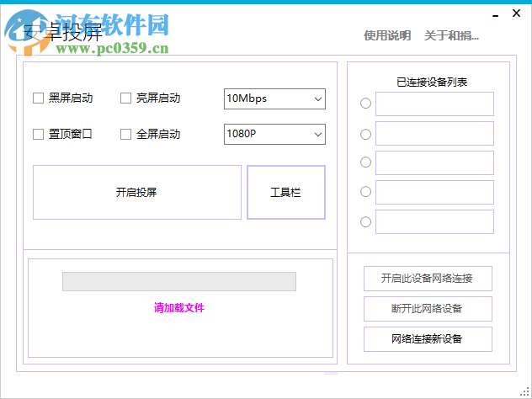Screen dimensions: 532x399
Task: Select the first device radio button
Action: (365, 104)
